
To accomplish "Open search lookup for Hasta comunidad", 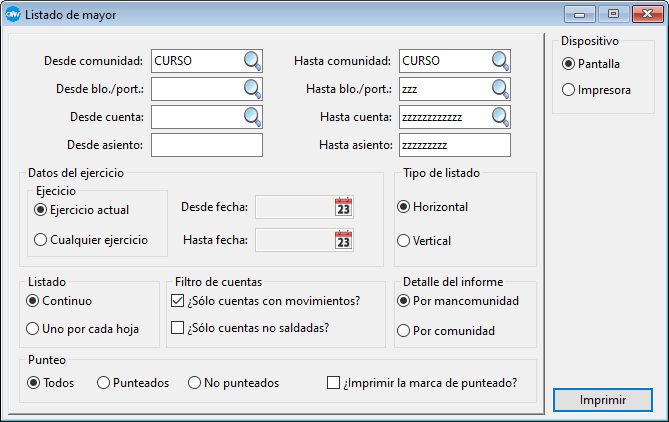I will pyautogui.click(x=500, y=61).
